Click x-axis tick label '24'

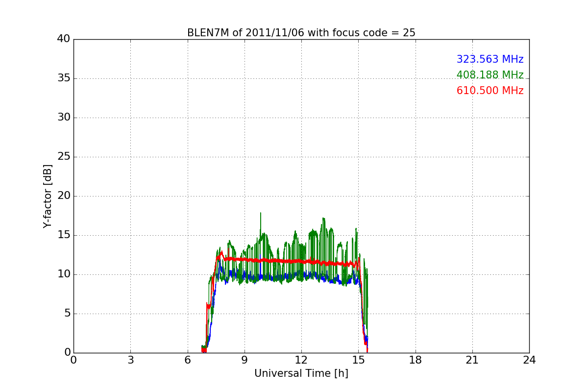(529, 360)
